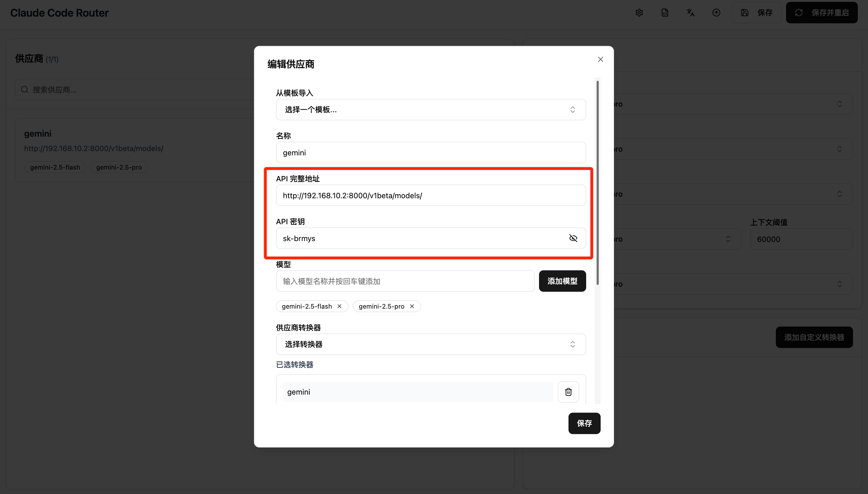This screenshot has width=868, height=494.
Task: Click the JSON file editor icon
Action: (x=665, y=13)
